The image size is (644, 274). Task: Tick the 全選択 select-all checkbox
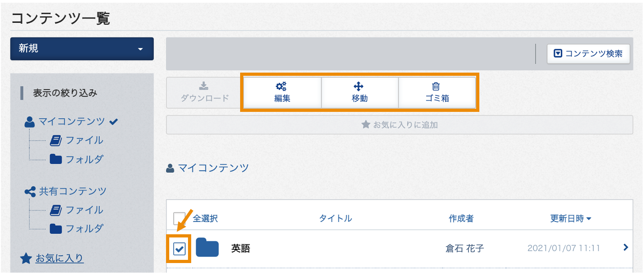tap(179, 218)
